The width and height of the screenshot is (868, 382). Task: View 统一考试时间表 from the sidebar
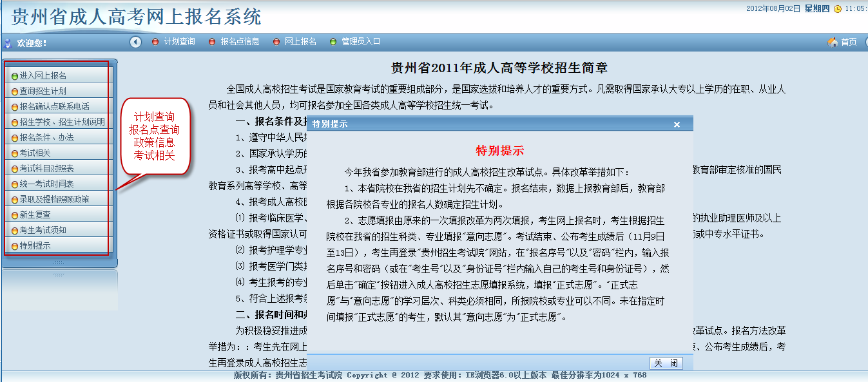click(x=46, y=184)
